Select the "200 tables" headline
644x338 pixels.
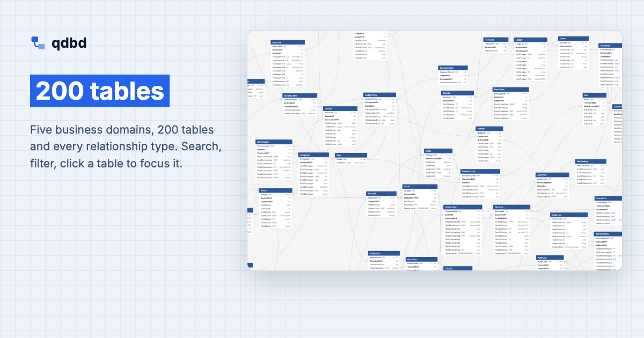coord(100,91)
